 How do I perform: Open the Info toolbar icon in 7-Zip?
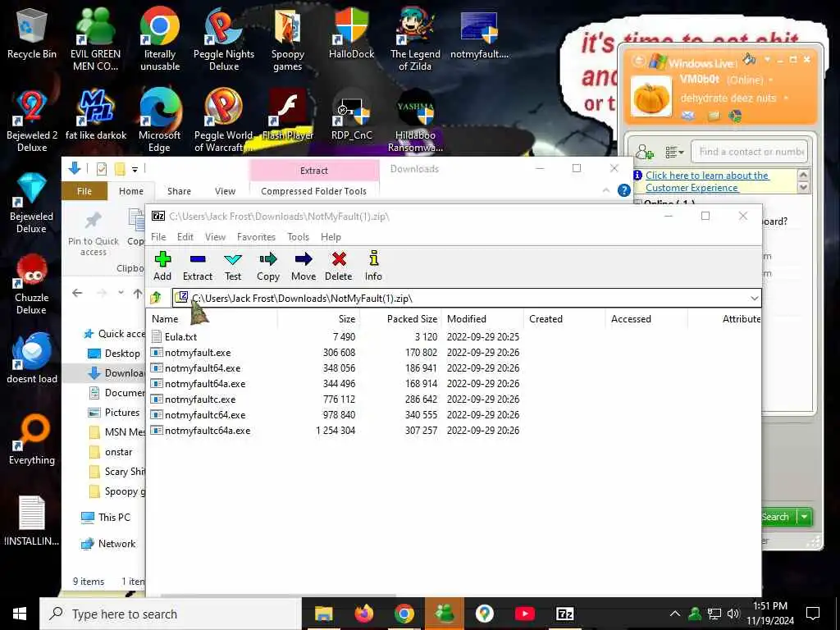(x=373, y=266)
